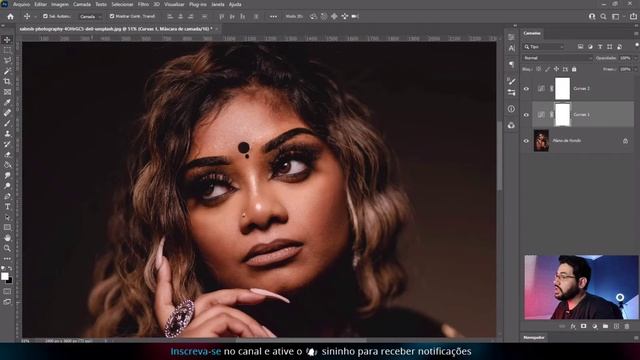
Task: Select the Move tool in the toolbox
Action: (x=7, y=40)
